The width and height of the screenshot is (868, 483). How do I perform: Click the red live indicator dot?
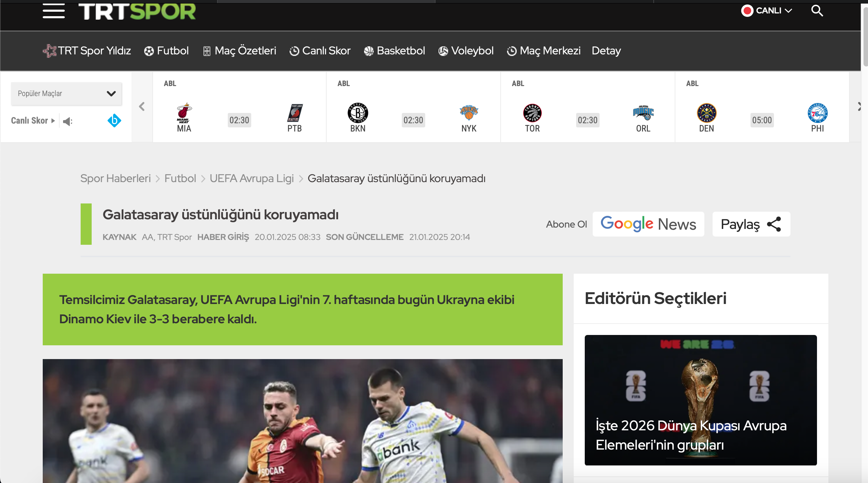[x=747, y=11]
